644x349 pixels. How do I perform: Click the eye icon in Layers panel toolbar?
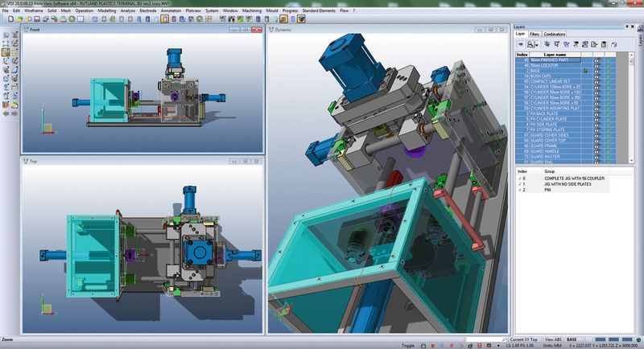pos(520,44)
